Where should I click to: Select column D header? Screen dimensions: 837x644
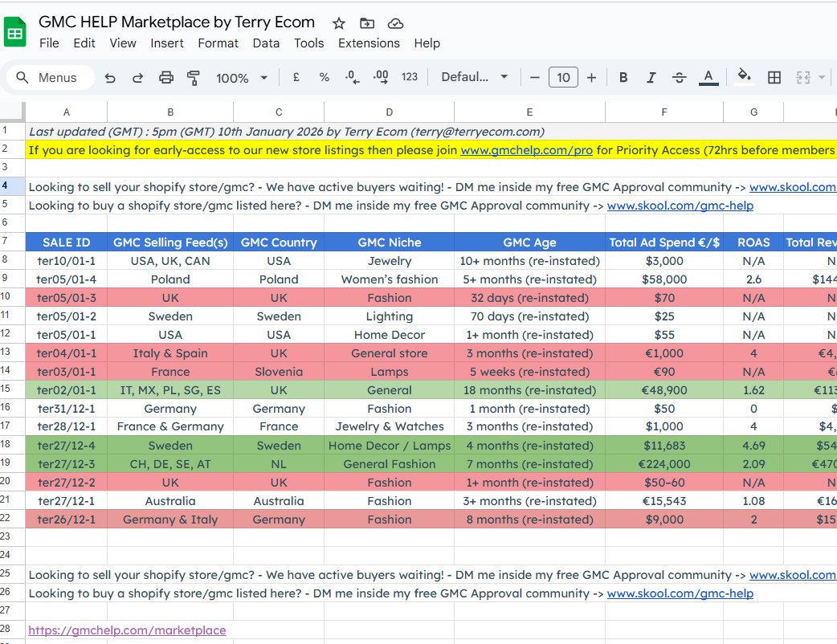click(389, 112)
